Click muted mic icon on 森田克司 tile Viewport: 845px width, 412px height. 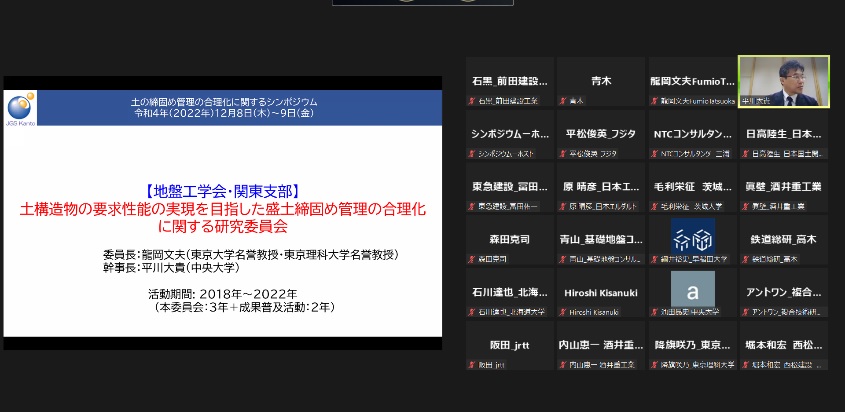[473, 259]
